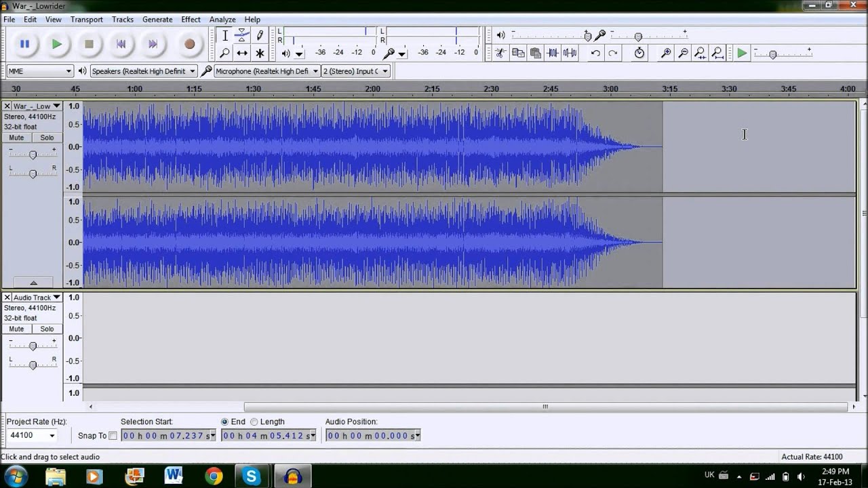Image resolution: width=868 pixels, height=488 pixels.
Task: Select the End radio button
Action: [x=224, y=422]
